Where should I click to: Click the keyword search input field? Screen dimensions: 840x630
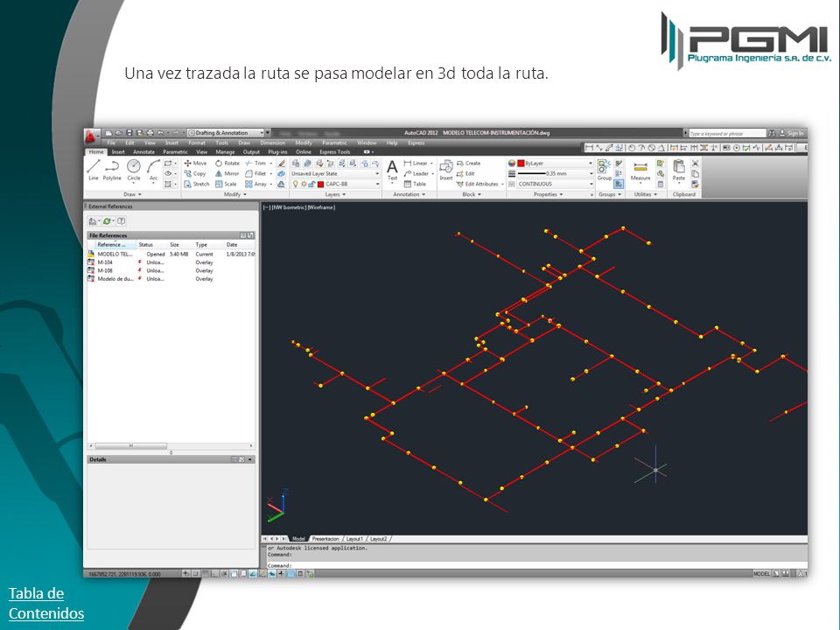pyautogui.click(x=727, y=133)
